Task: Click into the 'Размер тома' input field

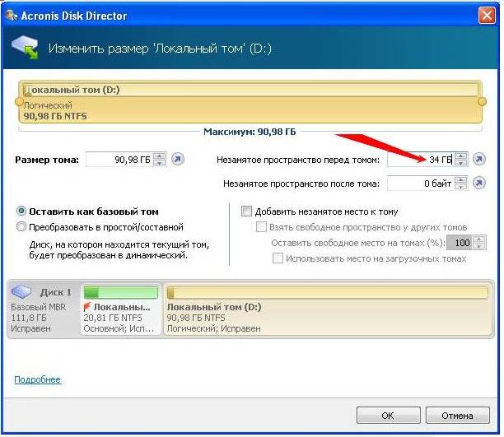Action: point(119,160)
